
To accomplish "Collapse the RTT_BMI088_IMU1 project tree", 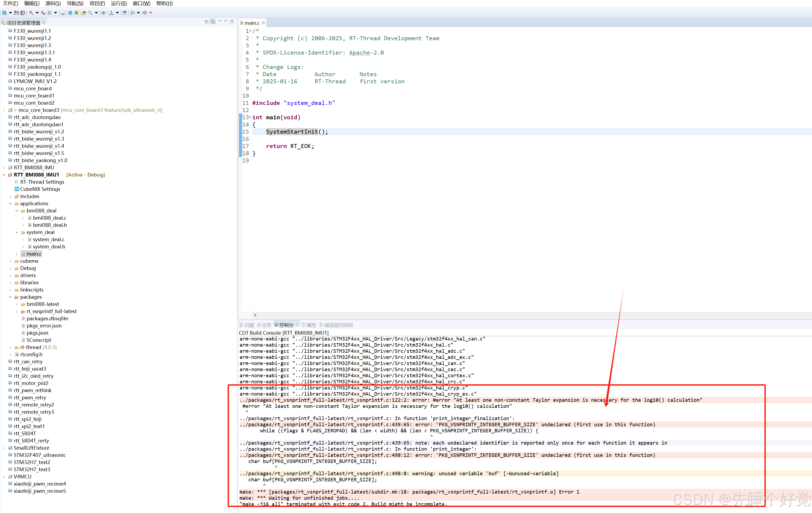I will (4, 175).
